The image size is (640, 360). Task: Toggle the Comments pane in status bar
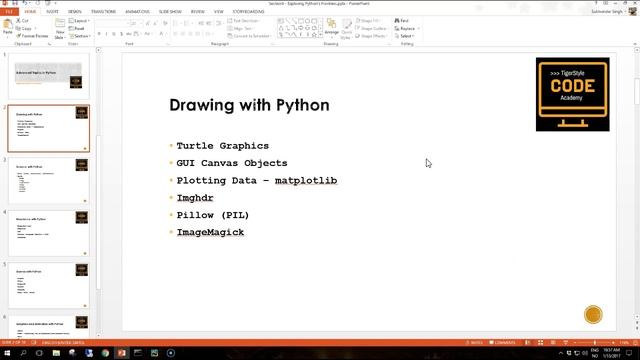[x=502, y=342]
